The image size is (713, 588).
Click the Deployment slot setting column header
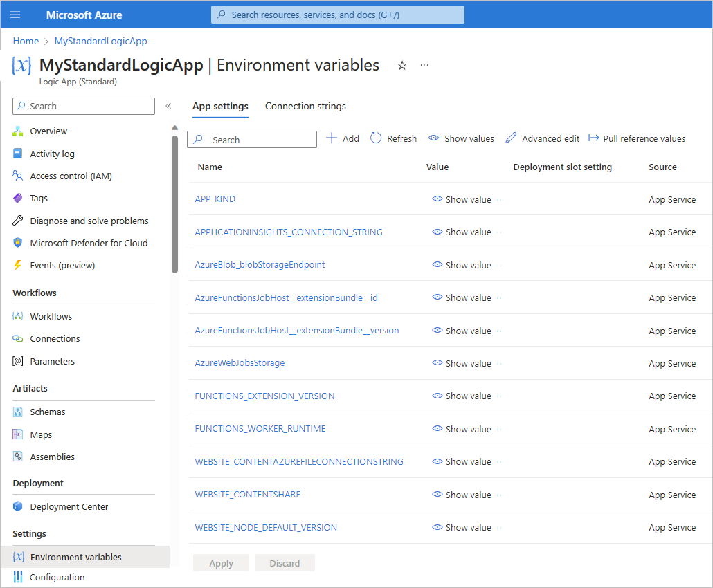563,167
